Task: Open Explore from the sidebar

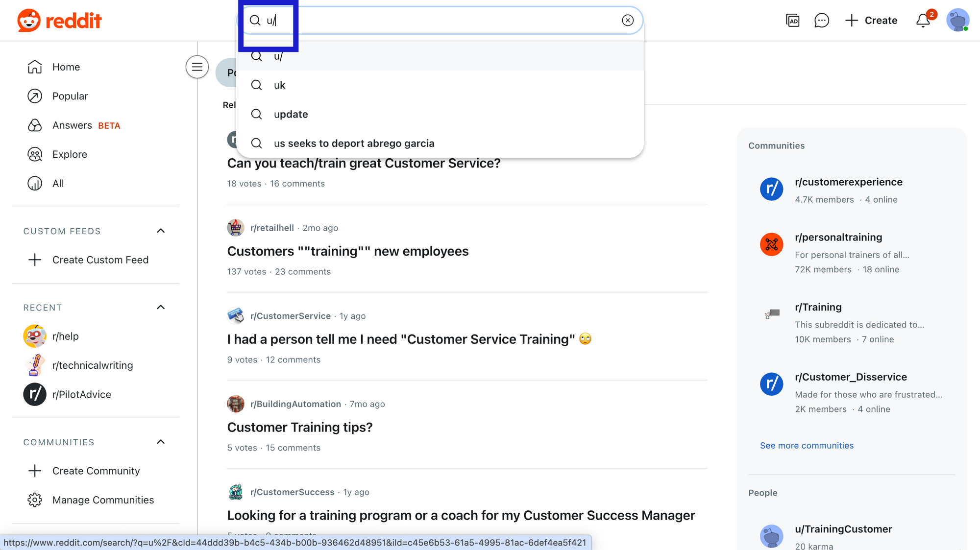Action: pos(69,154)
